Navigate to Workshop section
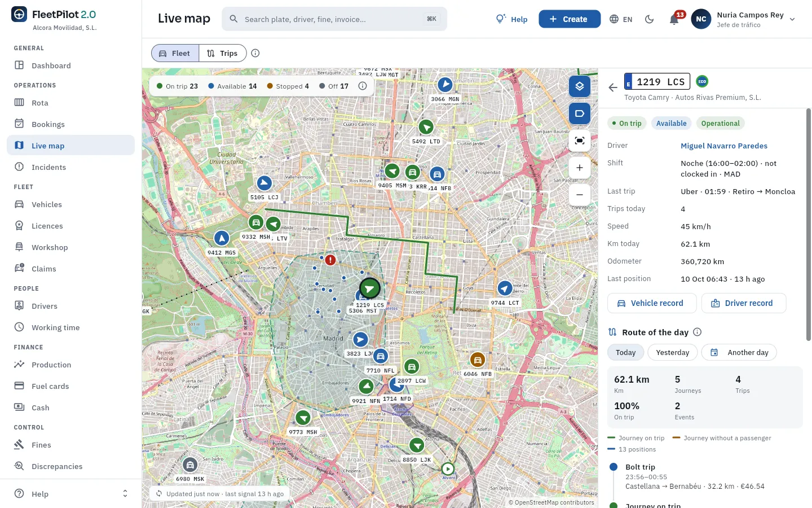Screen dimensions: 812x508 [x=71, y=247]
